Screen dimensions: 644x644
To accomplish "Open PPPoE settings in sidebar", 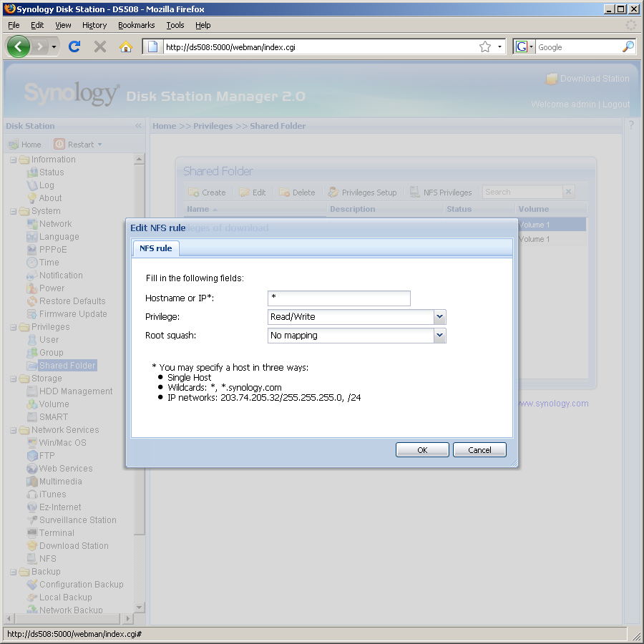I will pyautogui.click(x=47, y=249).
